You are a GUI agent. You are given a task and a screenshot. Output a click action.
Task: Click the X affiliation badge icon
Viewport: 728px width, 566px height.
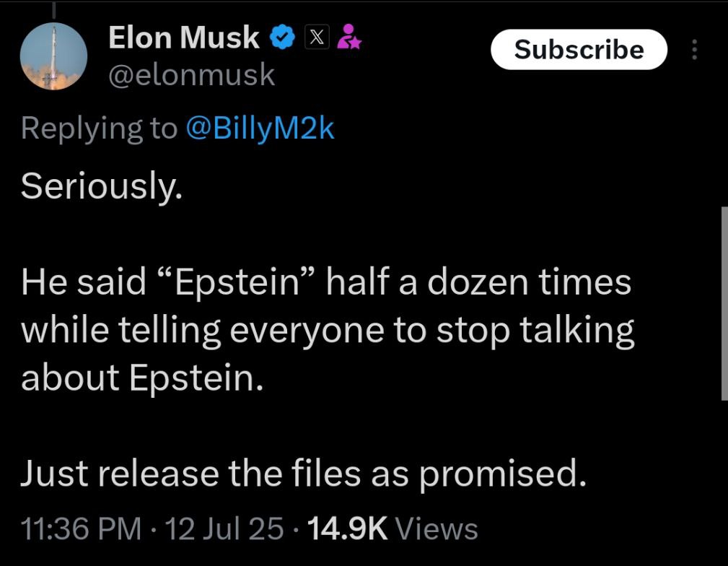[x=317, y=37]
